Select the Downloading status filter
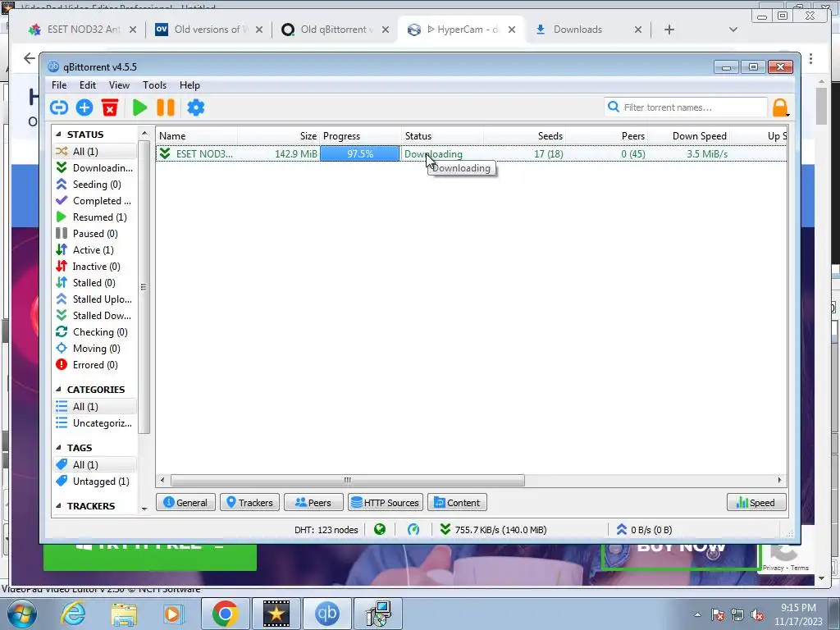 [95, 167]
